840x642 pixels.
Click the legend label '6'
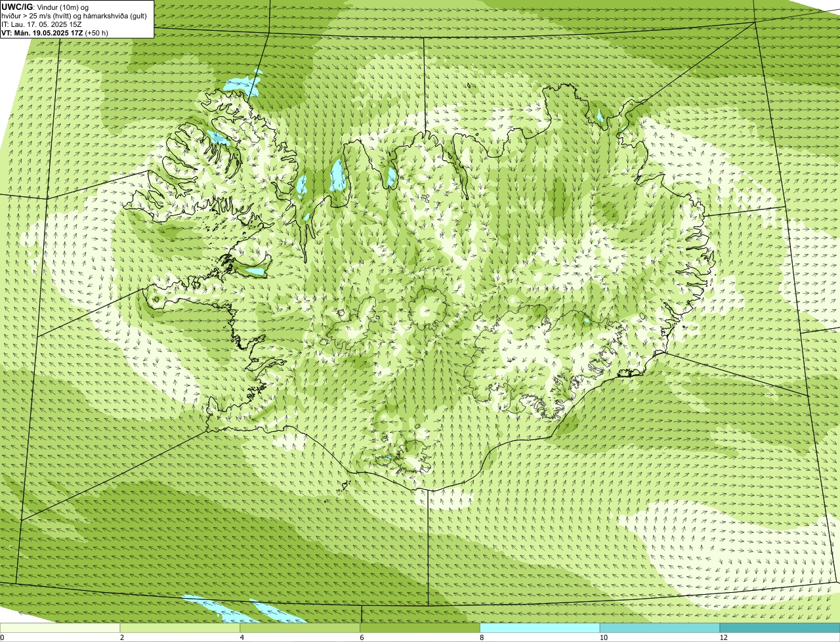click(362, 638)
